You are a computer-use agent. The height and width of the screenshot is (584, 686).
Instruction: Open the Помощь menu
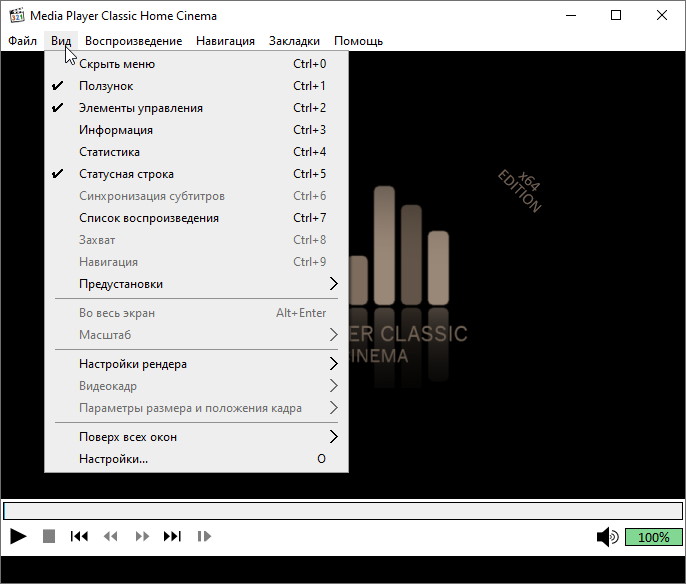tap(358, 41)
